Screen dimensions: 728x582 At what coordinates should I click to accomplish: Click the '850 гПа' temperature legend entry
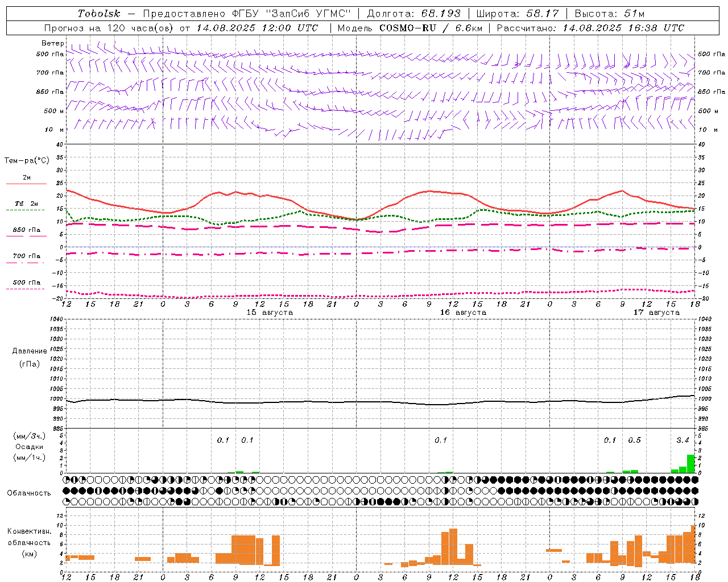26,230
